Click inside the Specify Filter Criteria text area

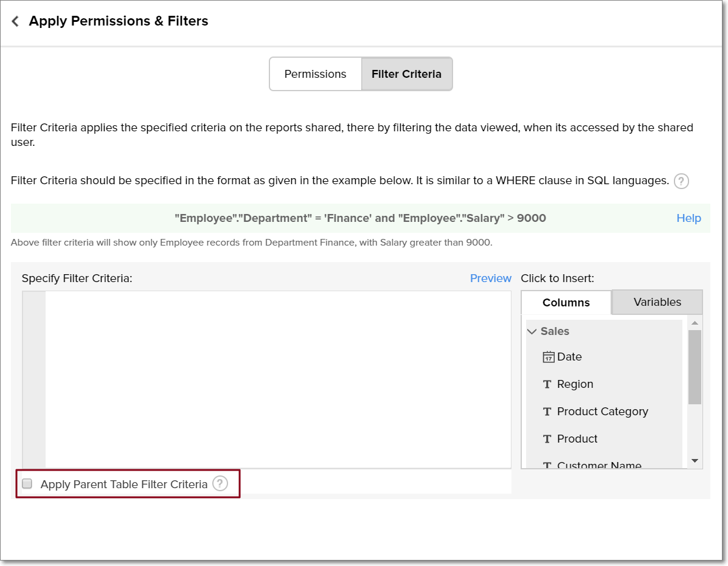pyautogui.click(x=278, y=379)
